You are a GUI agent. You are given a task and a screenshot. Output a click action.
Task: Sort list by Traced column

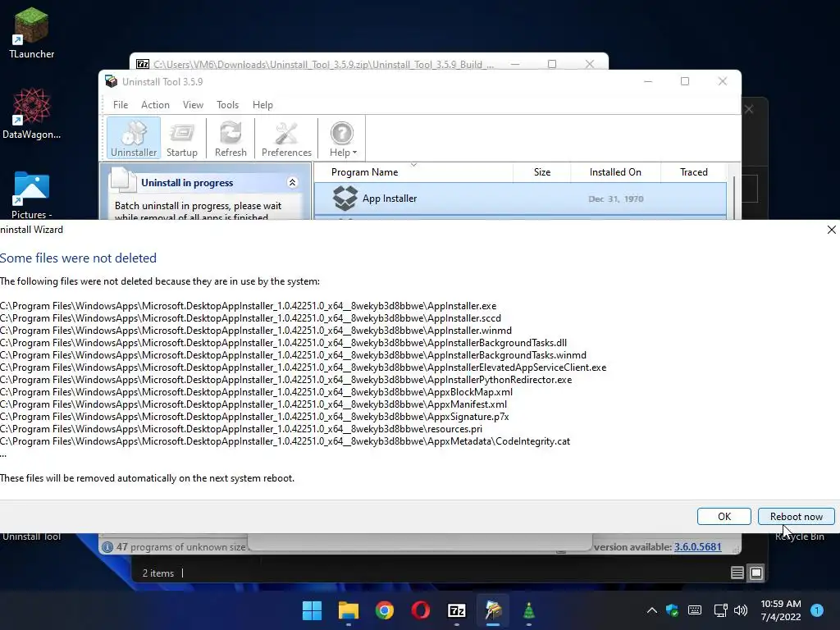point(694,172)
